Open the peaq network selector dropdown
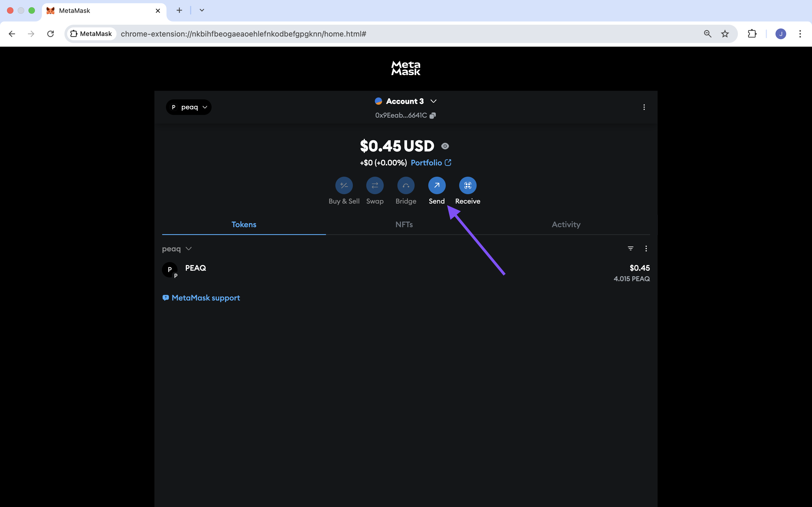Viewport: 812px width, 507px height. tap(189, 107)
